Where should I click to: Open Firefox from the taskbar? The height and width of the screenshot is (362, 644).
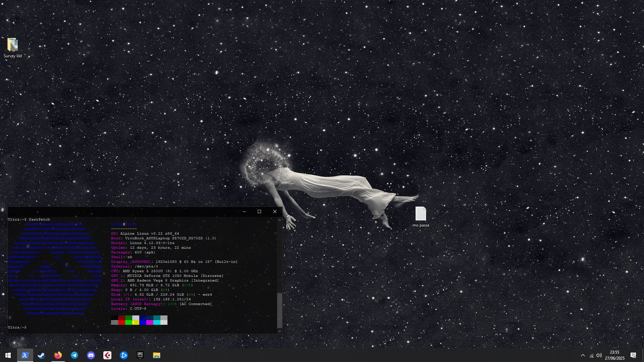click(x=58, y=355)
